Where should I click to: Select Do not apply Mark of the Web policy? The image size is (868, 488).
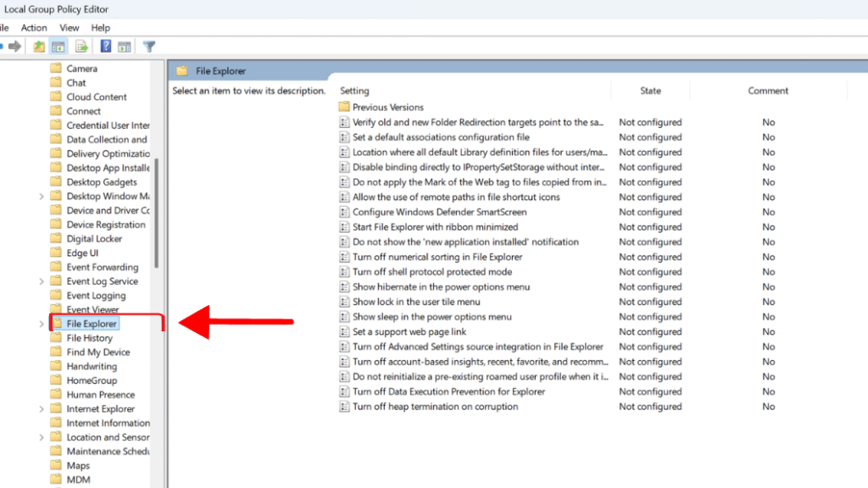(x=480, y=182)
